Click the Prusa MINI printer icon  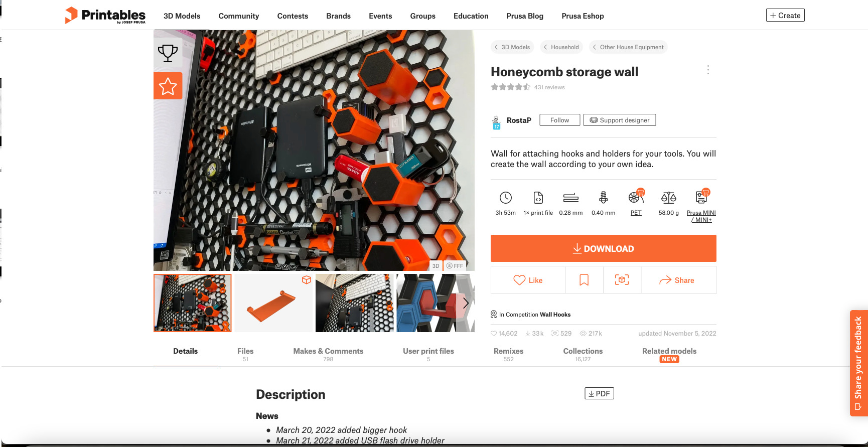[701, 197]
